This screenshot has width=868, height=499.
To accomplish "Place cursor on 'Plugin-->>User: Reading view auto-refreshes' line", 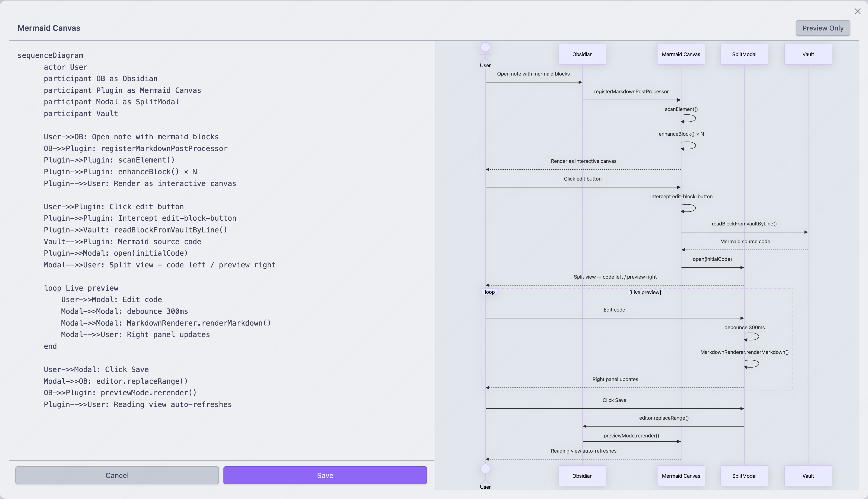I will coord(138,405).
